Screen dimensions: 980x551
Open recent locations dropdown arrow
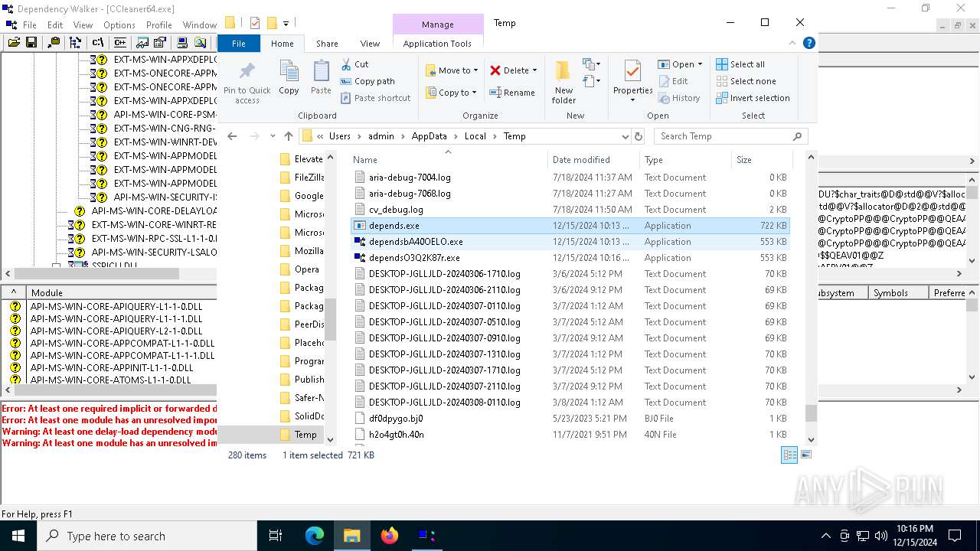(x=273, y=136)
